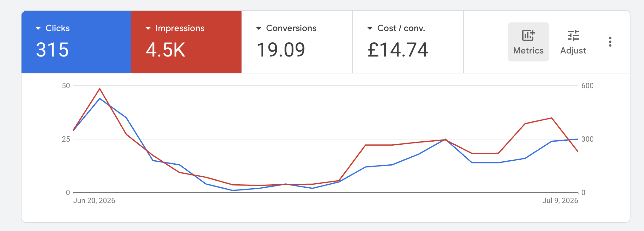Expand the Conversions metric dropdown arrow
644x231 pixels.
tap(259, 28)
